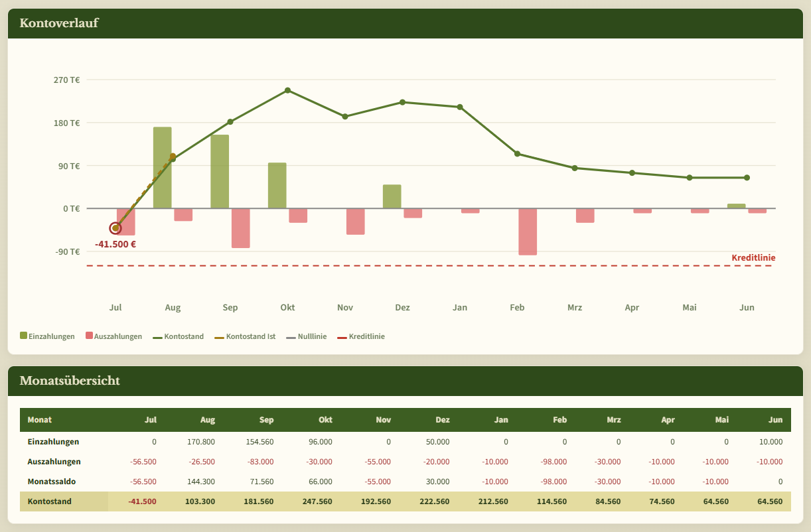Click the Monat column header
The image size is (811, 532).
(40, 420)
